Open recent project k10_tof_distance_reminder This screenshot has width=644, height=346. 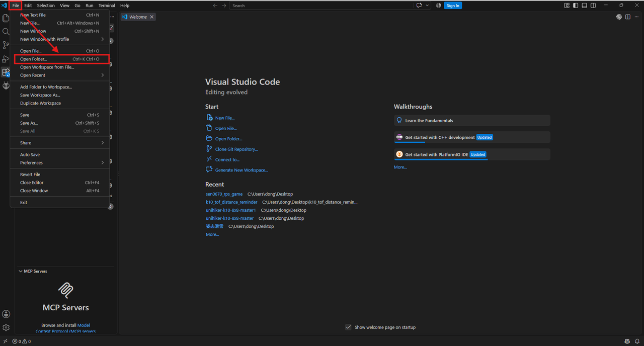231,202
